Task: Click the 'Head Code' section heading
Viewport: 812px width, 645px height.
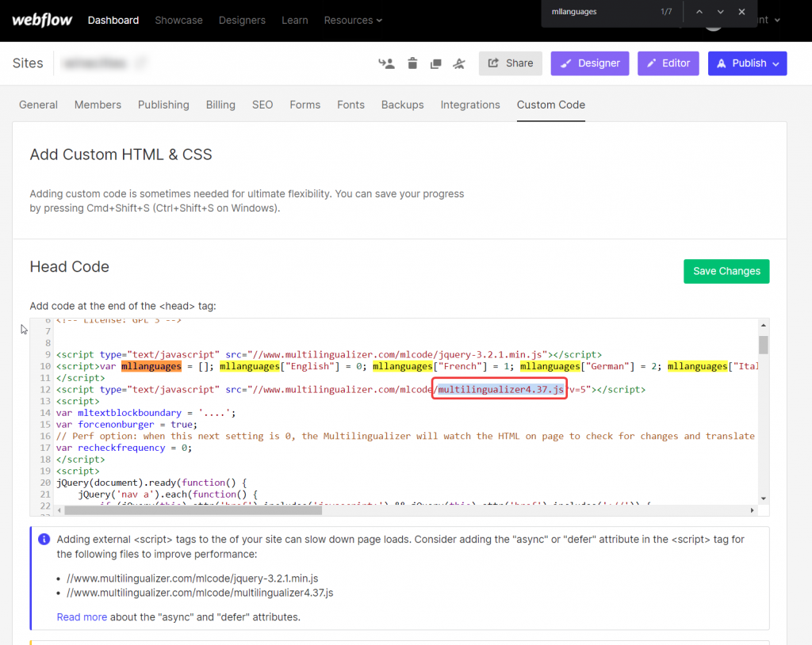Action: 70,266
